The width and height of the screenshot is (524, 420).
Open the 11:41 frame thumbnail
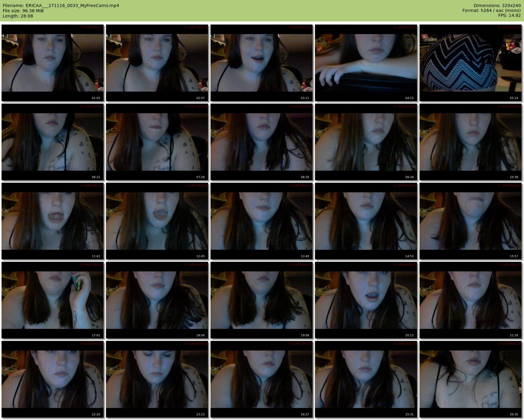coord(52,221)
